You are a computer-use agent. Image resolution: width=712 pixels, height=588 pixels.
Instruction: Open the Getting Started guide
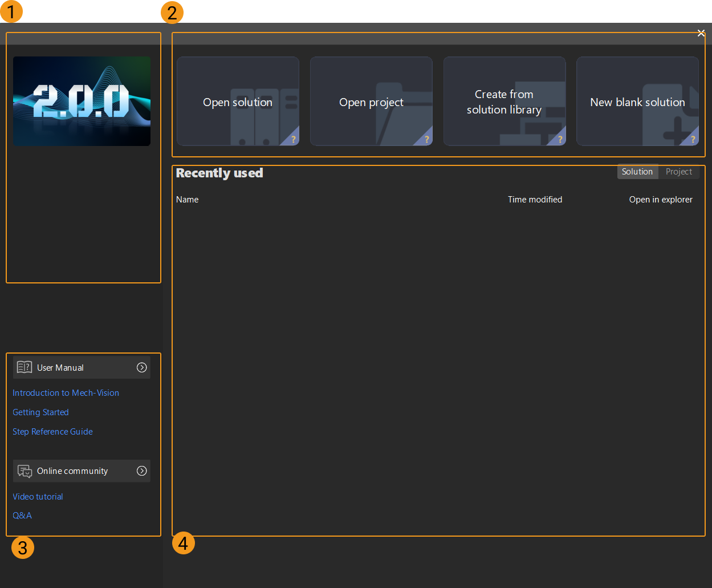coord(40,412)
